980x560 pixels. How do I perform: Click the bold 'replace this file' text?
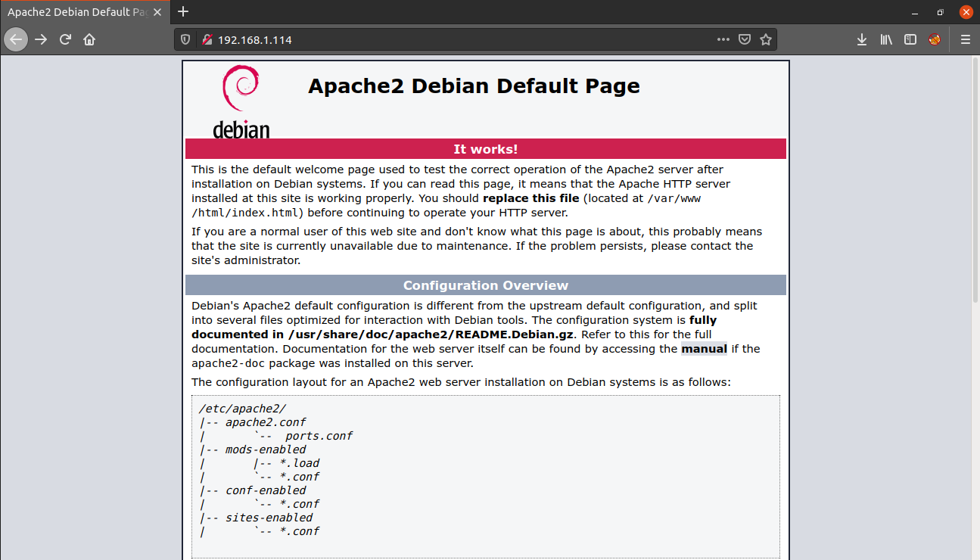[x=531, y=198]
